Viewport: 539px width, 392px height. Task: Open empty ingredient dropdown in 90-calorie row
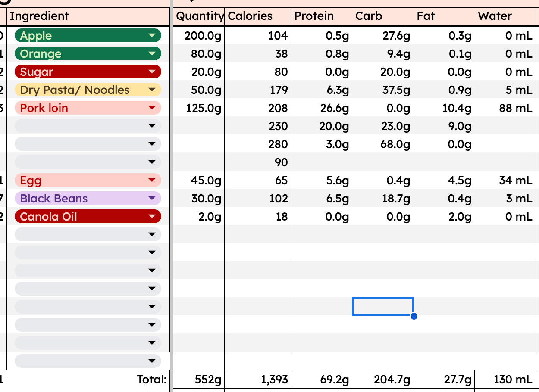(88, 162)
